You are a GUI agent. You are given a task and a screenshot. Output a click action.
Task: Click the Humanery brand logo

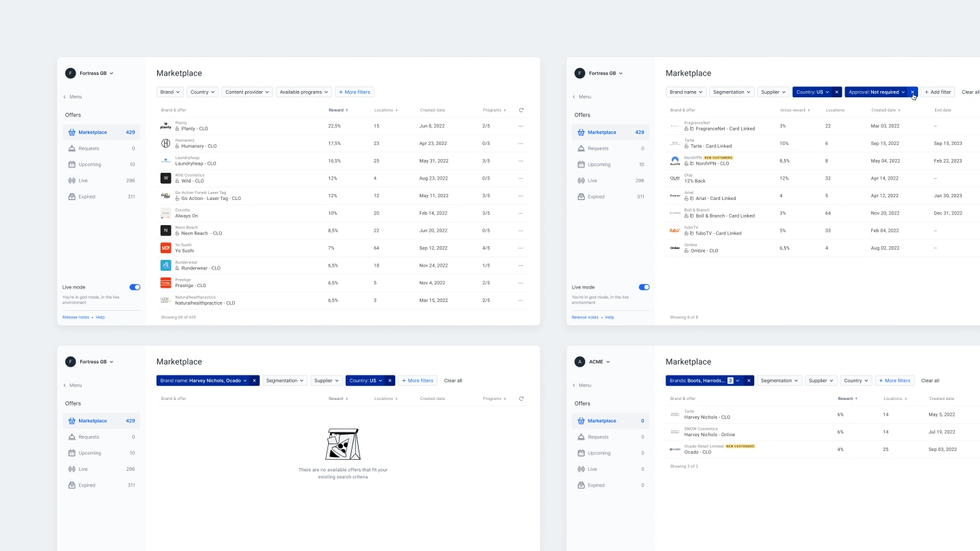[165, 144]
